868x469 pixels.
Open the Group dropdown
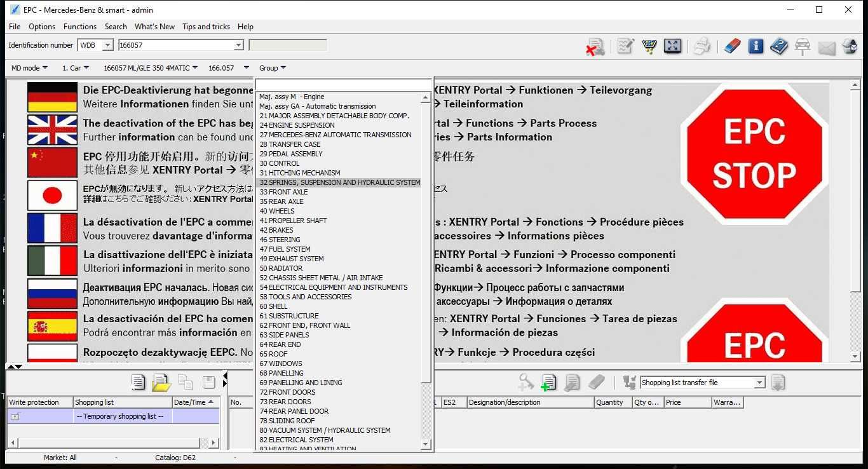pos(273,68)
